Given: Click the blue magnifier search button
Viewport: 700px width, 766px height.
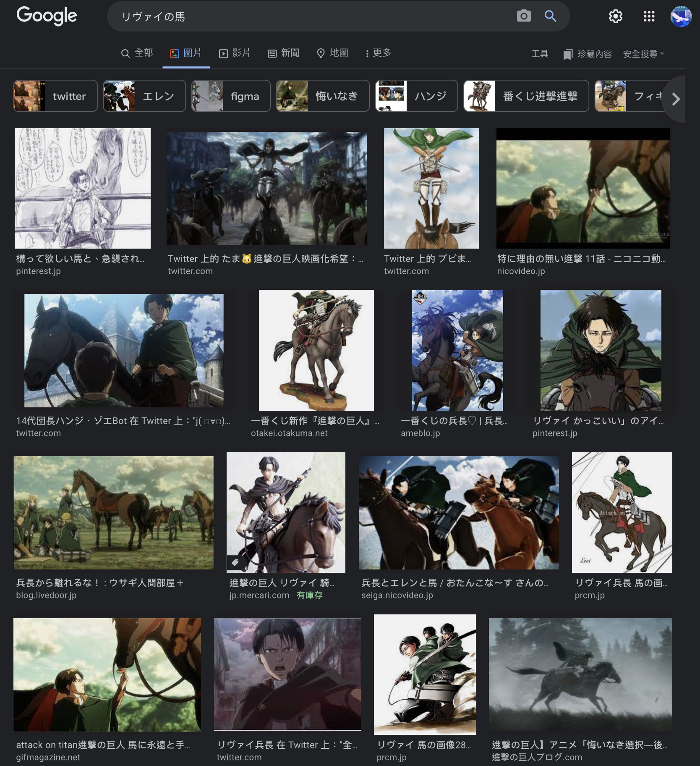Looking at the screenshot, I should pyautogui.click(x=550, y=16).
